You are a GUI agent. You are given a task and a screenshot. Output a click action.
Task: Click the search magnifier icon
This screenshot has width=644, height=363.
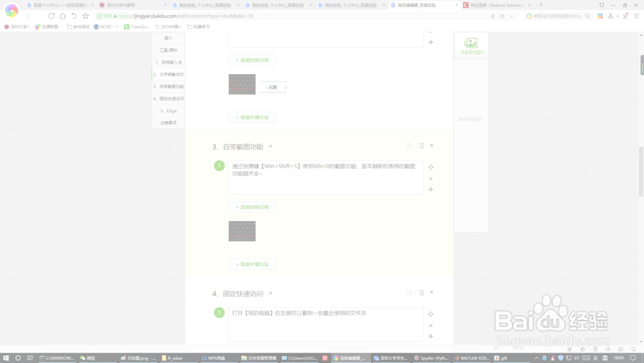pos(587,16)
